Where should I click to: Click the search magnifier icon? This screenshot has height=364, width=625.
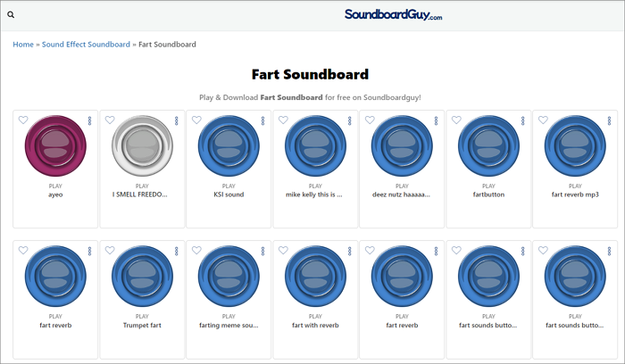coord(11,15)
